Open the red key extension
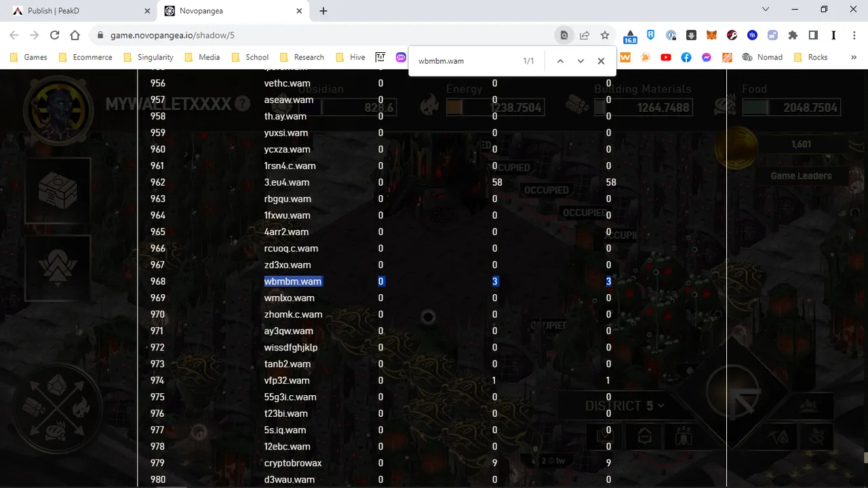 [732, 35]
